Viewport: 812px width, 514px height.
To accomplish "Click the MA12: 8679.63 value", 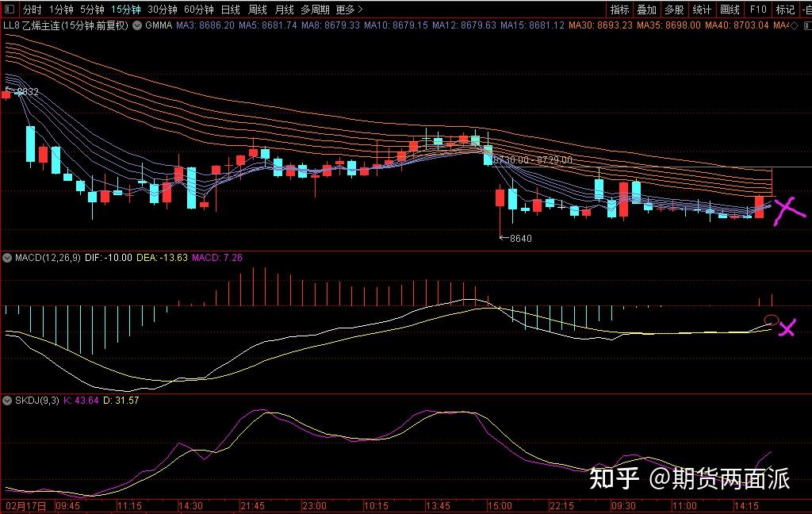I will 464,25.
